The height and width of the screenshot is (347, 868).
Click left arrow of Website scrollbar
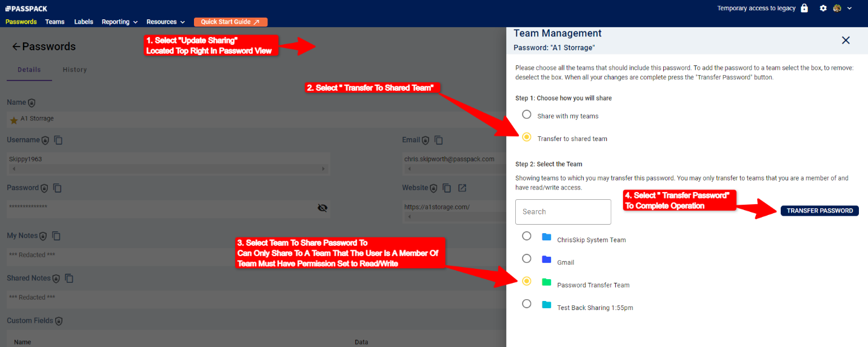click(x=408, y=216)
